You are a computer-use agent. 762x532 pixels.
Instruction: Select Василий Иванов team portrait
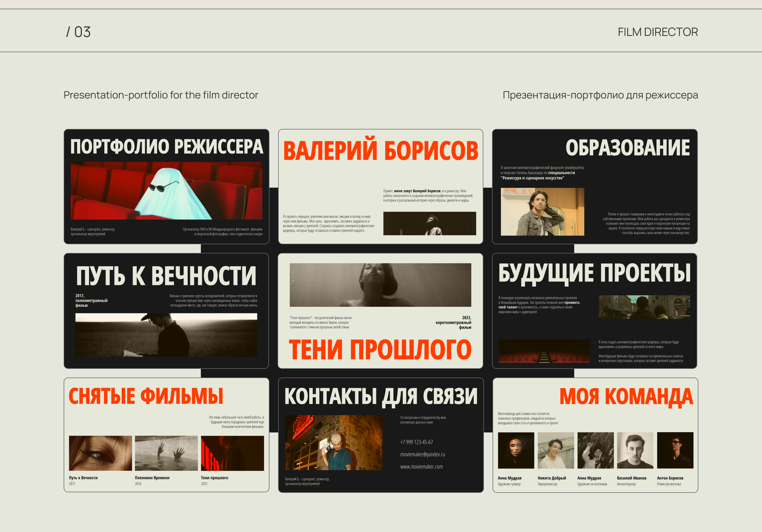[x=635, y=450]
